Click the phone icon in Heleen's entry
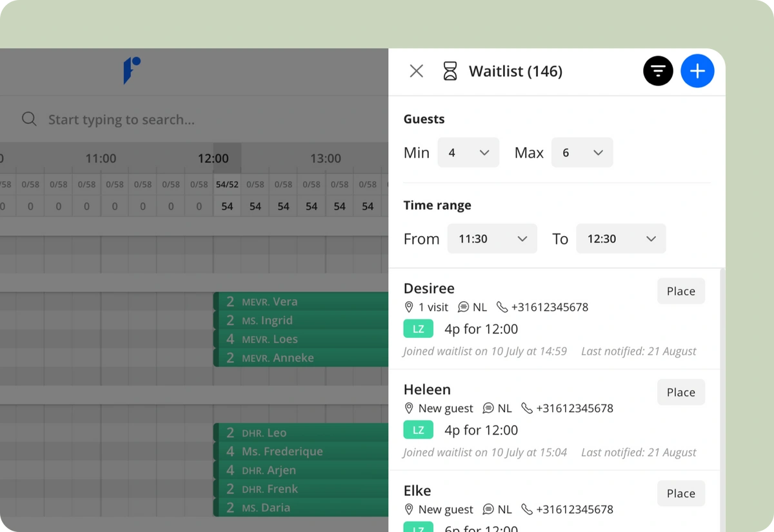The height and width of the screenshot is (532, 774). click(x=527, y=408)
